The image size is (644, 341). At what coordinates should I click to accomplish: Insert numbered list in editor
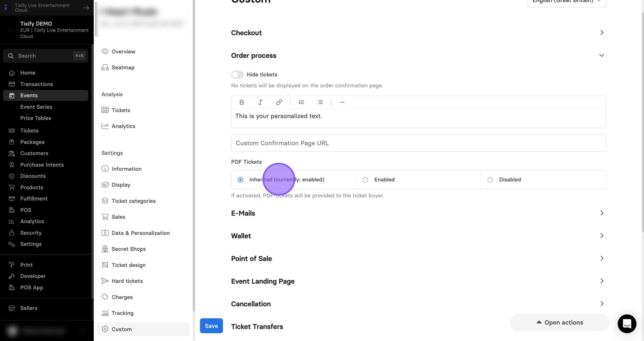click(x=301, y=102)
